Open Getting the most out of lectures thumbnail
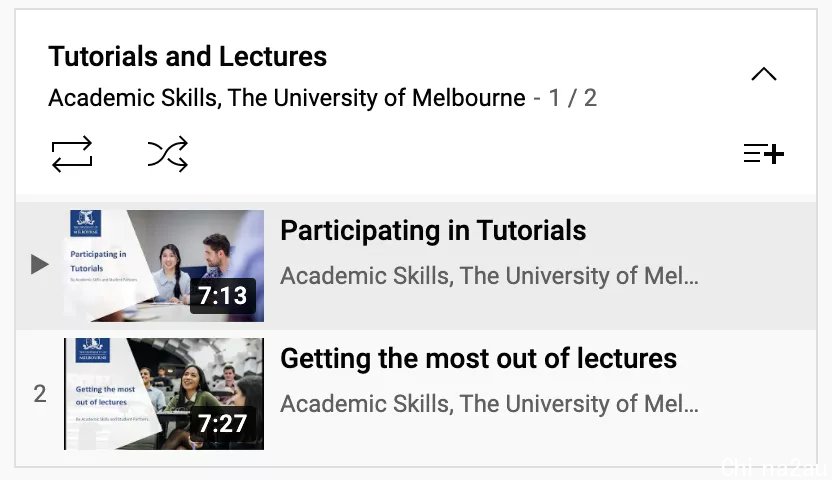Screen dimensions: 832x480 coord(164,394)
